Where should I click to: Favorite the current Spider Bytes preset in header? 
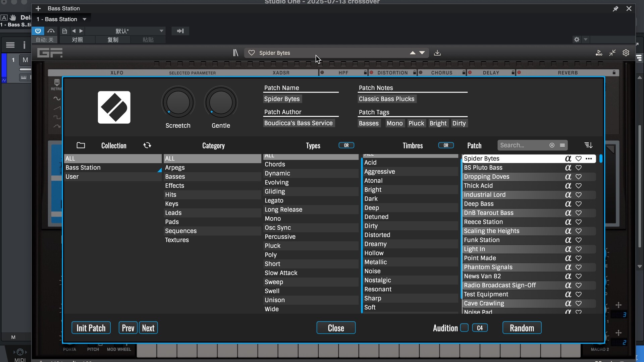252,53
